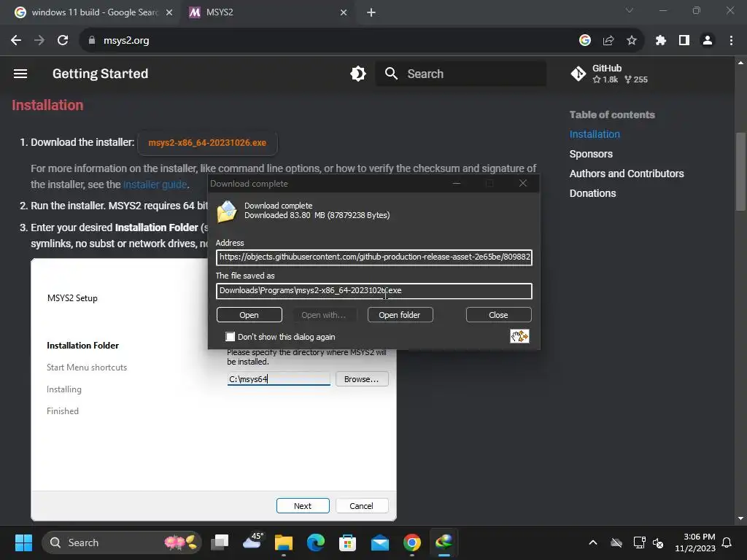Open the Windows Start menu
The image size is (747, 560).
[23, 542]
